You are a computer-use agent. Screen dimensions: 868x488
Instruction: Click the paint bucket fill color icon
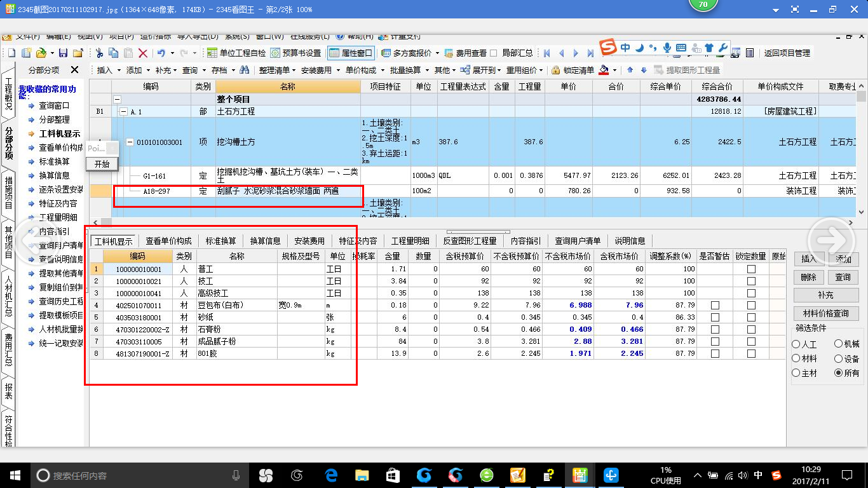tap(604, 70)
